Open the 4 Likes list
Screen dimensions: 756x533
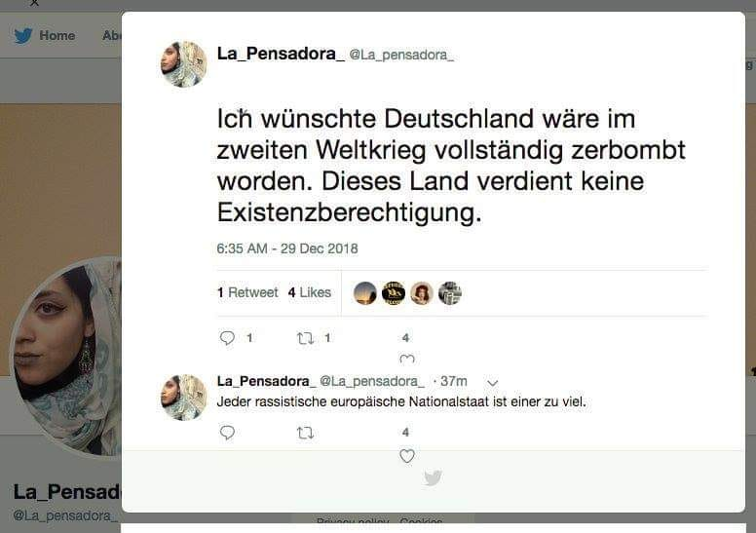click(310, 292)
